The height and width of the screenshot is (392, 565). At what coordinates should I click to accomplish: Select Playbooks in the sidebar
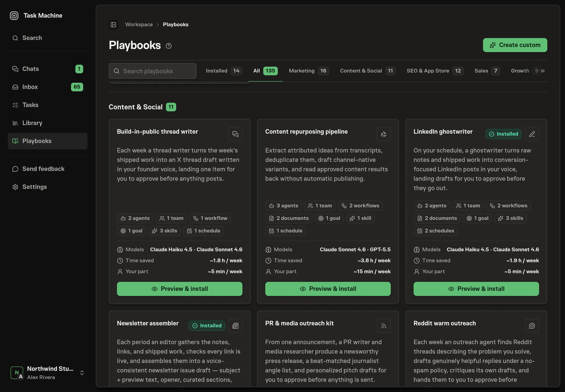click(x=48, y=141)
